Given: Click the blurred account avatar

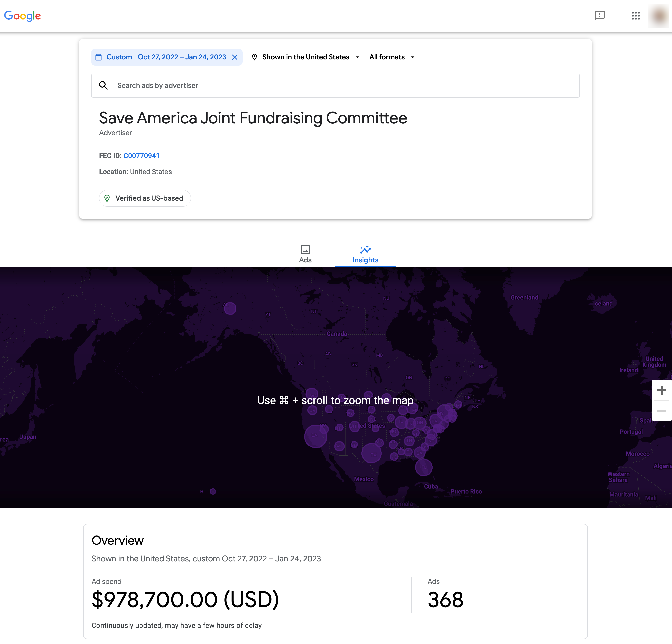Looking at the screenshot, I should [x=659, y=16].
